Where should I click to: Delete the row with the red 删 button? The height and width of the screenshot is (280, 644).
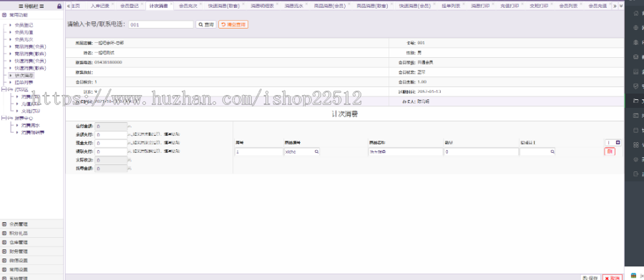pos(610,151)
